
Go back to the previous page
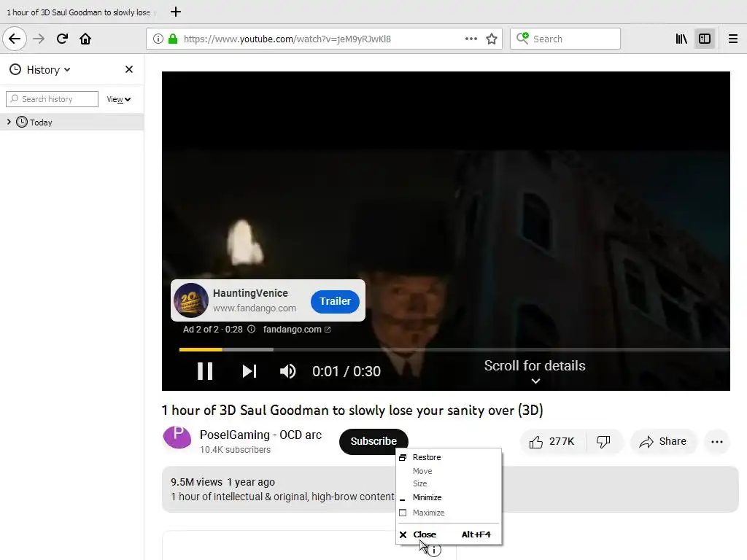[x=15, y=39]
